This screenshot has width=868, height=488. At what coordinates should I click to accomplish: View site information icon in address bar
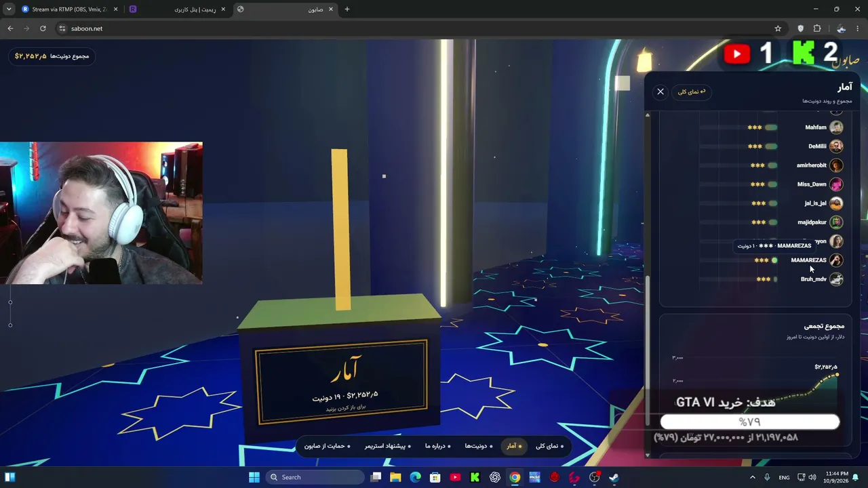62,28
